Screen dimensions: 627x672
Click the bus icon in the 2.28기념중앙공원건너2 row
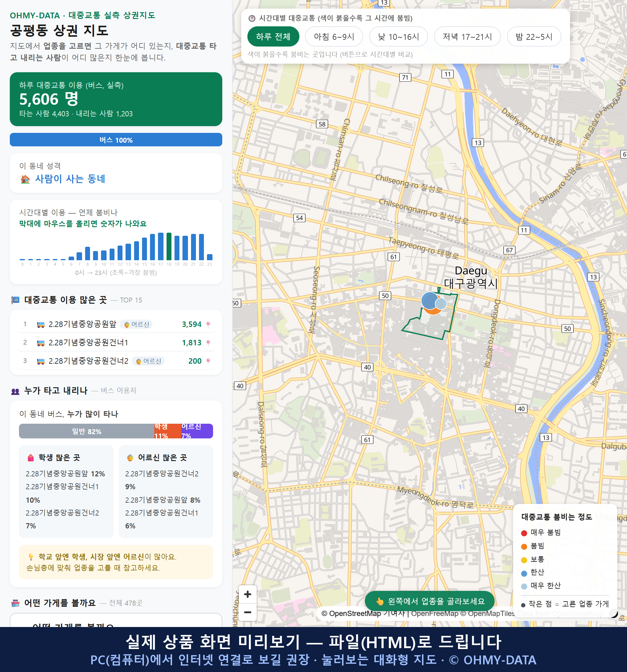point(40,361)
